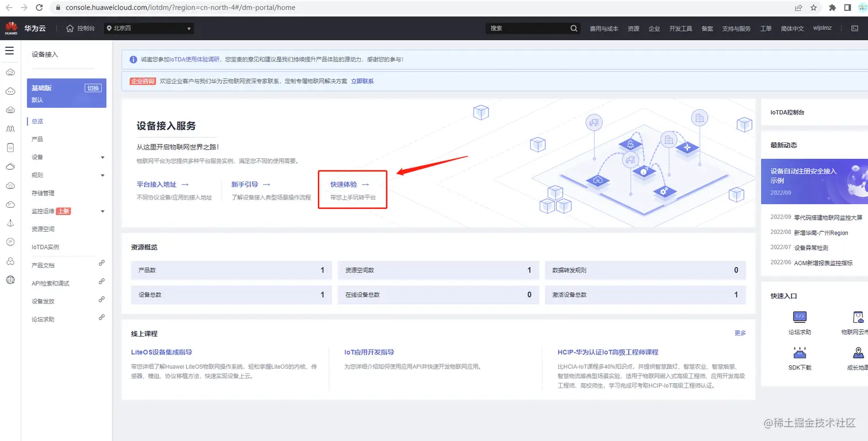Image resolution: width=868 pixels, height=441 pixels.
Task: Open the HCIP-华为认证IoT高级工程师课程 link
Action: (608, 352)
